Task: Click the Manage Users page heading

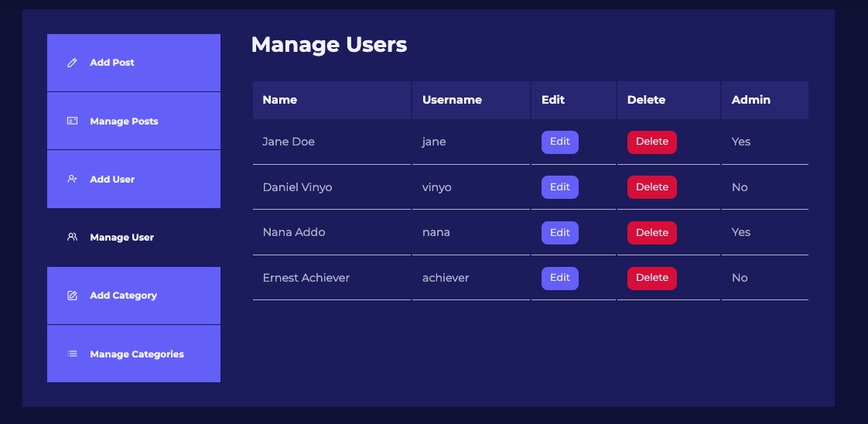Action: click(x=329, y=44)
